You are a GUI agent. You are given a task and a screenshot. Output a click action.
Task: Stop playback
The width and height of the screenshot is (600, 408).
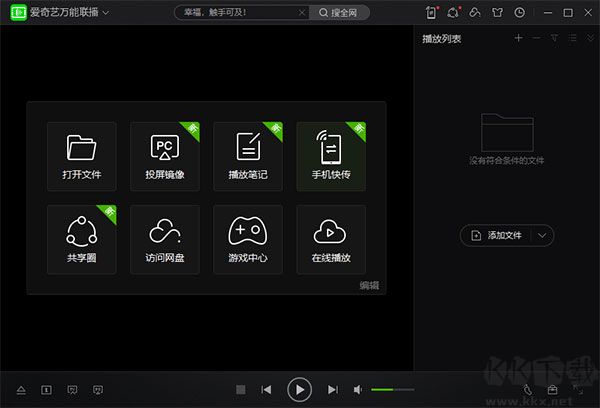[x=241, y=390]
